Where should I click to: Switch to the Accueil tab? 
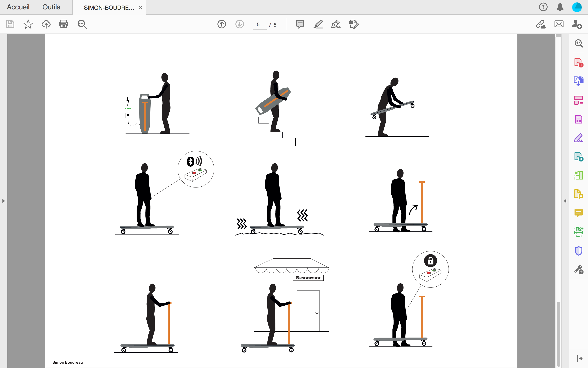point(18,7)
